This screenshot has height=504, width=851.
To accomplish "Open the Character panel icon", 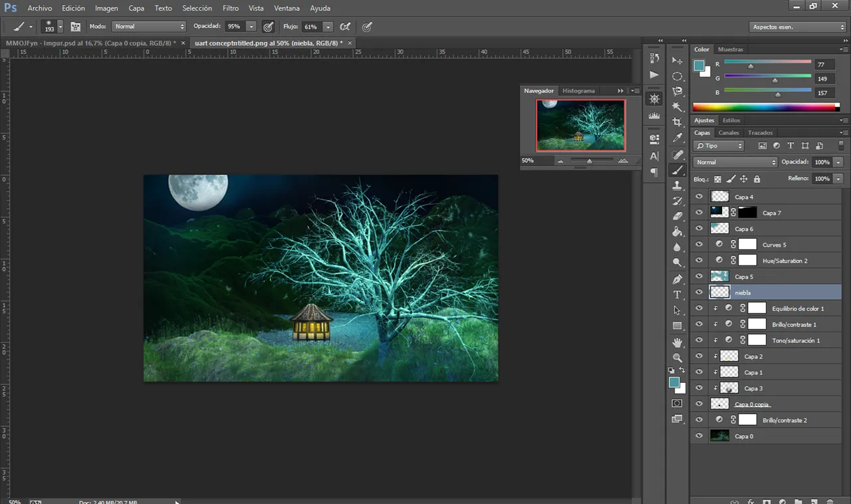I will 654,156.
